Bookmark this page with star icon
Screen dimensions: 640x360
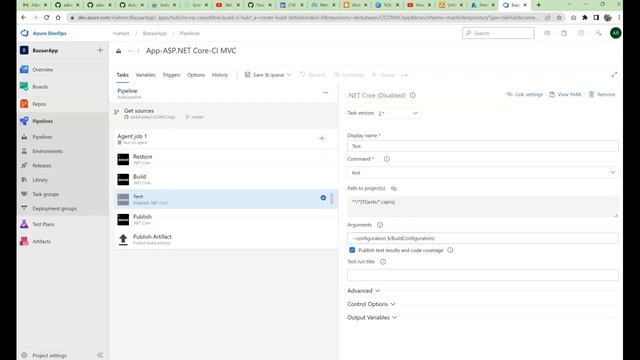pyautogui.click(x=559, y=18)
